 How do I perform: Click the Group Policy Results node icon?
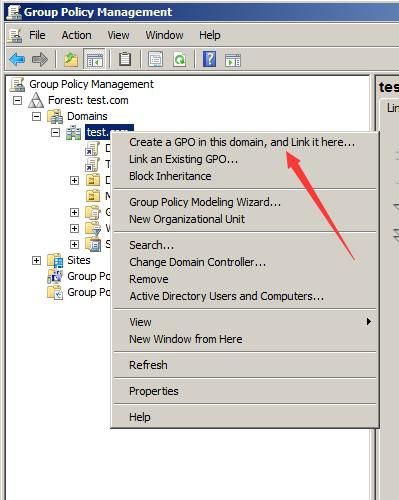55,292
